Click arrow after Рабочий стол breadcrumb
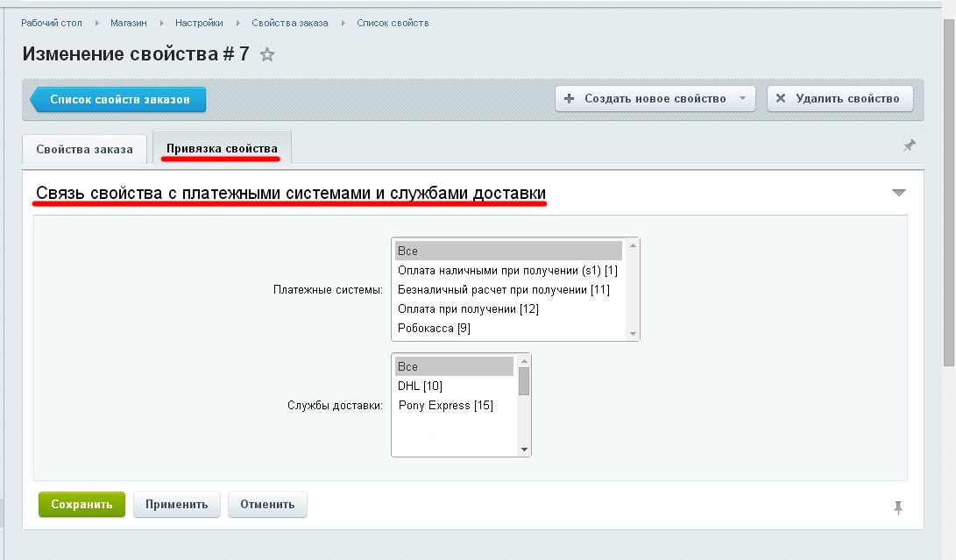The image size is (956, 560). coord(97,23)
